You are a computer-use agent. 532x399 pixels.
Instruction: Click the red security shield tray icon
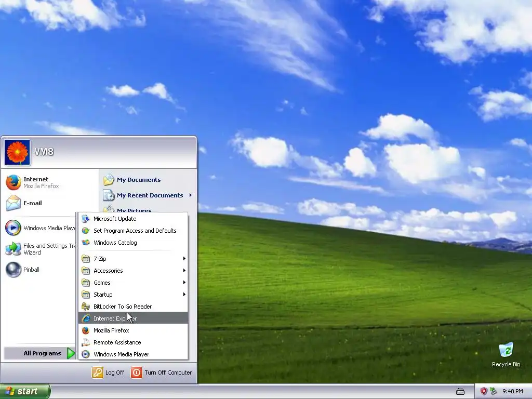tap(484, 391)
